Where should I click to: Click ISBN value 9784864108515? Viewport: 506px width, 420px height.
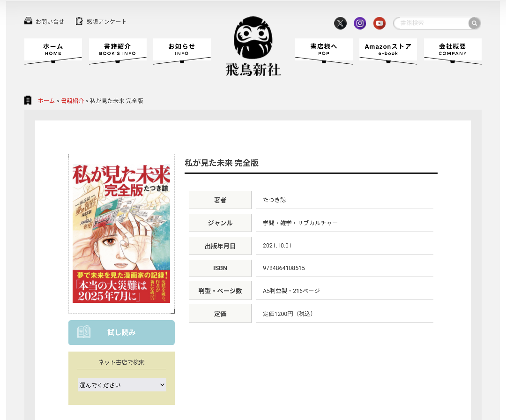(x=283, y=268)
